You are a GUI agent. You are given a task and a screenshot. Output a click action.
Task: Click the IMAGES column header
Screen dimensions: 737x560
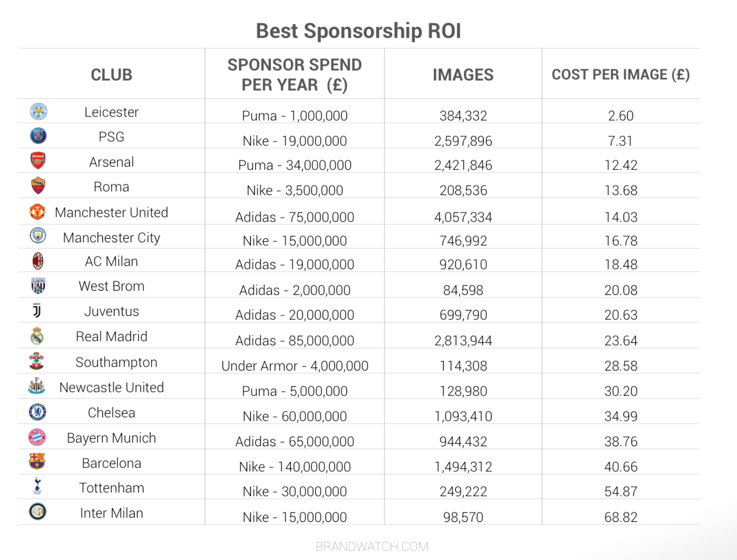(x=463, y=75)
